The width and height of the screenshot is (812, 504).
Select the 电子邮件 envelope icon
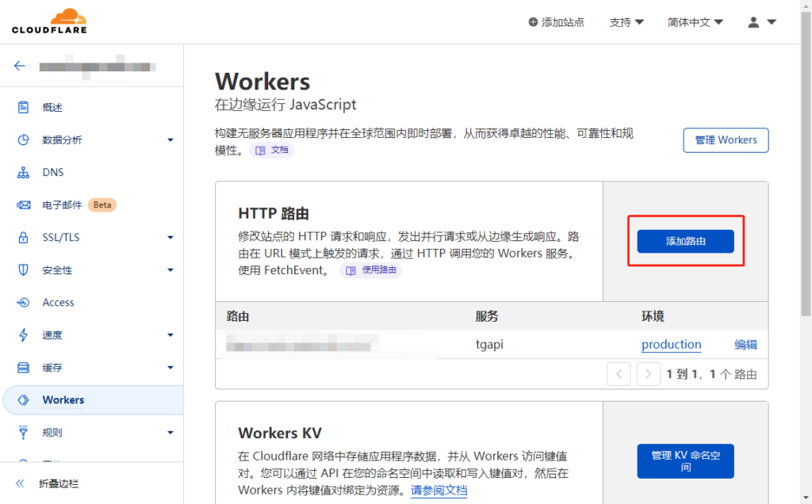24,205
